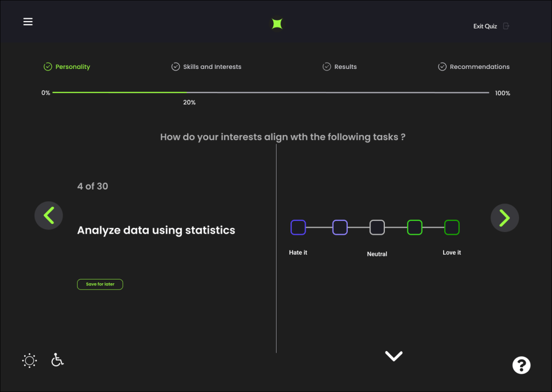Open the hamburger menu
Image resolution: width=552 pixels, height=392 pixels.
pyautogui.click(x=28, y=22)
